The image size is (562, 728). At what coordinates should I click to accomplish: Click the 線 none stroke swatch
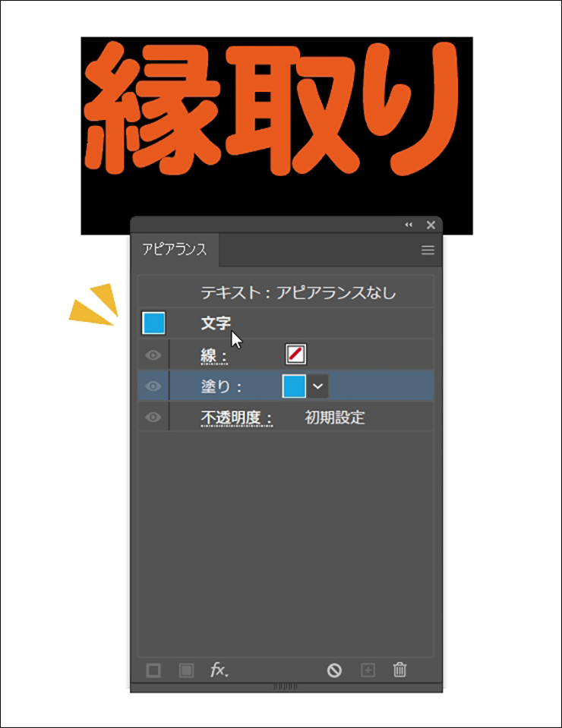pyautogui.click(x=295, y=354)
